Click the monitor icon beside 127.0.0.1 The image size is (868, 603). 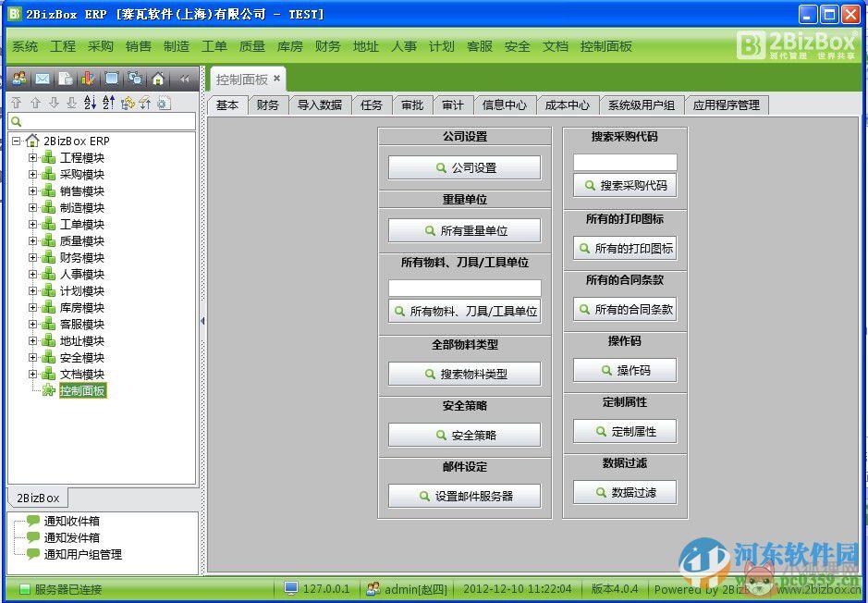(x=291, y=588)
